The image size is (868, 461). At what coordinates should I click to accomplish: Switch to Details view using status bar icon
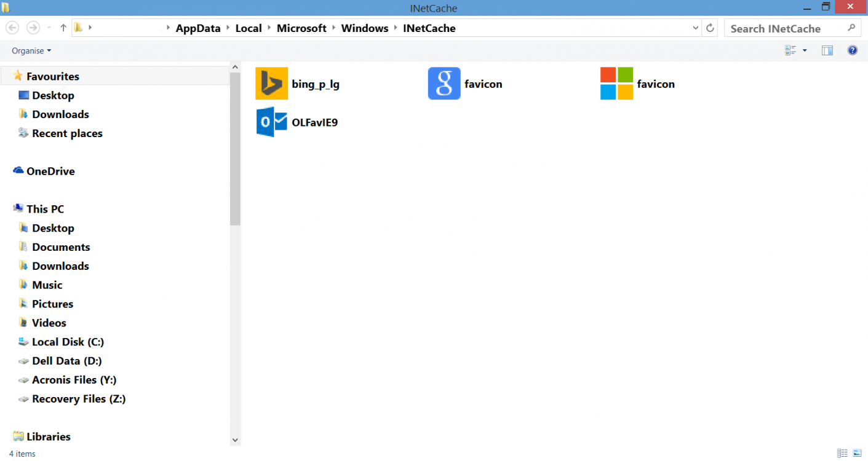[842, 453]
